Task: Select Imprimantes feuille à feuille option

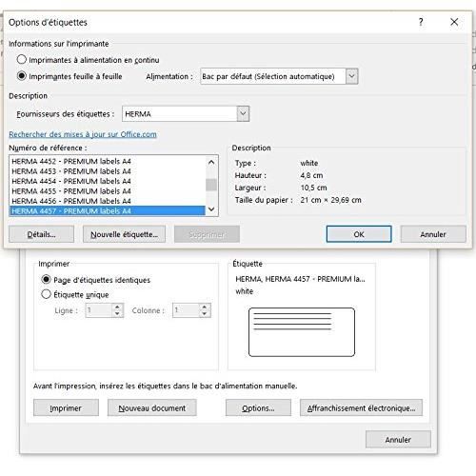Action: pyautogui.click(x=22, y=76)
